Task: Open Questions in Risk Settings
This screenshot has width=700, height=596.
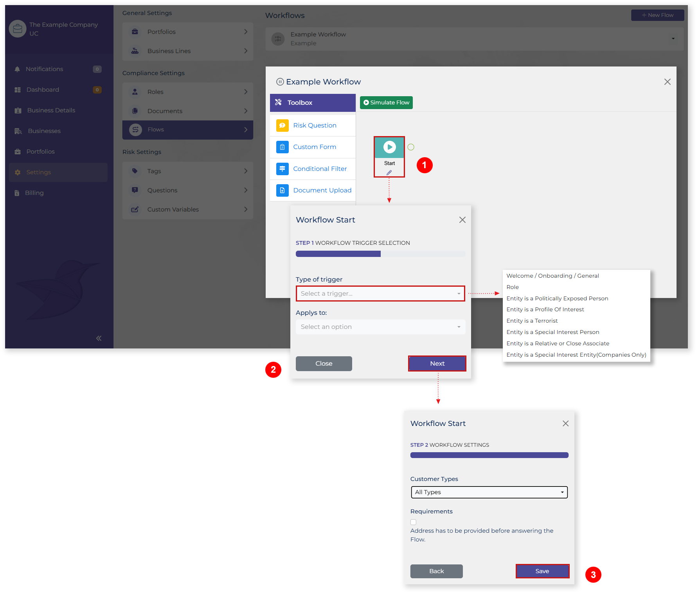Action: point(187,190)
